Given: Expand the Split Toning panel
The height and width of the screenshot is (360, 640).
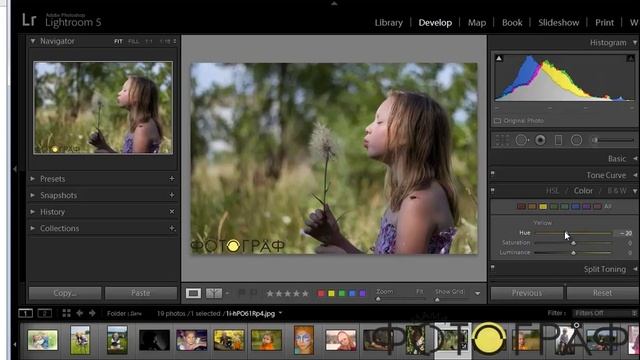Looking at the screenshot, I should 635,269.
